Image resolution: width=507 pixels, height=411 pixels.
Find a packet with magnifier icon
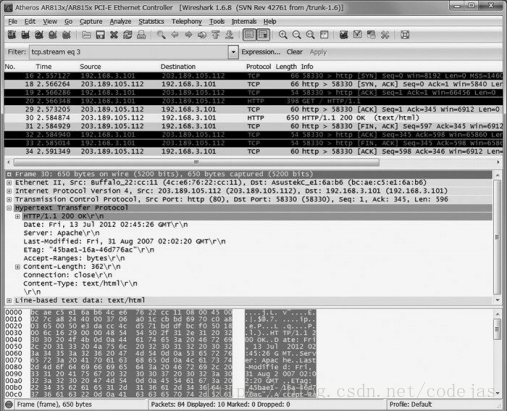161,35
